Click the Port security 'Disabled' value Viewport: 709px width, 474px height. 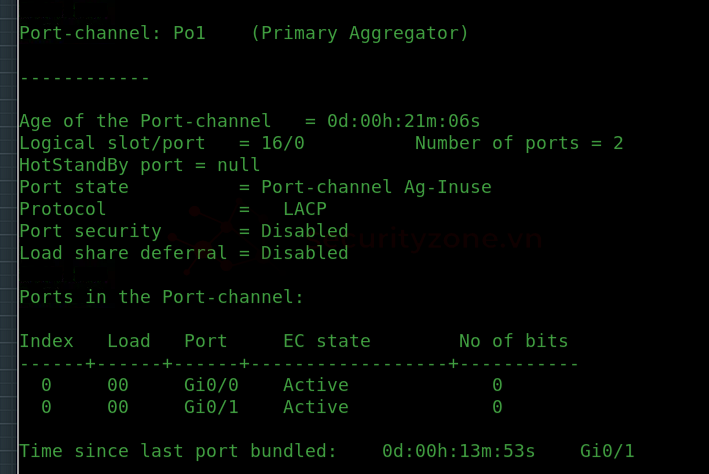[x=305, y=231]
